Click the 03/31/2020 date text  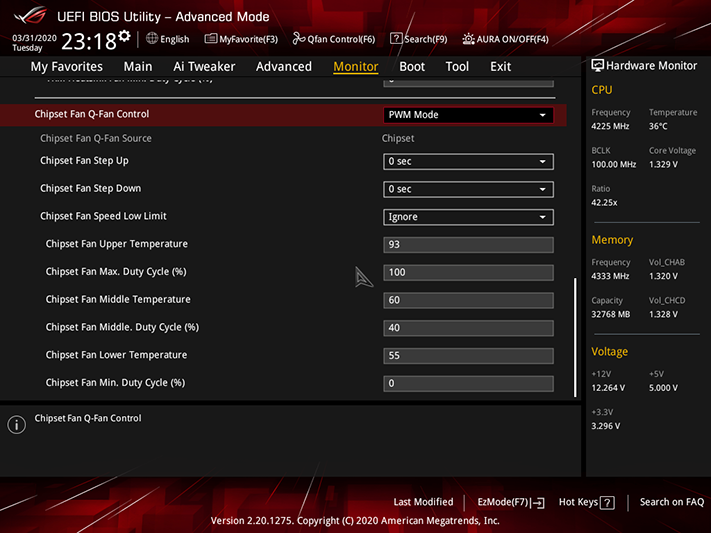(34, 38)
